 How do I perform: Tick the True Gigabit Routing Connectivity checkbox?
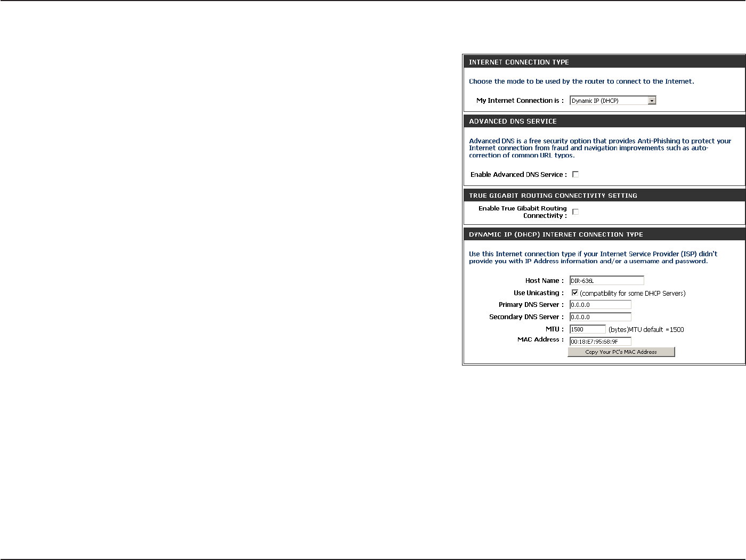pos(575,212)
